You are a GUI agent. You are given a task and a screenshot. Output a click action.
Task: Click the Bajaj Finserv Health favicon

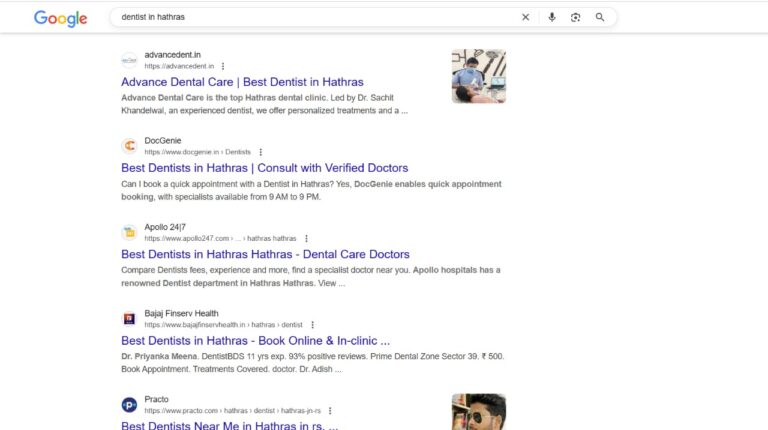(129, 319)
